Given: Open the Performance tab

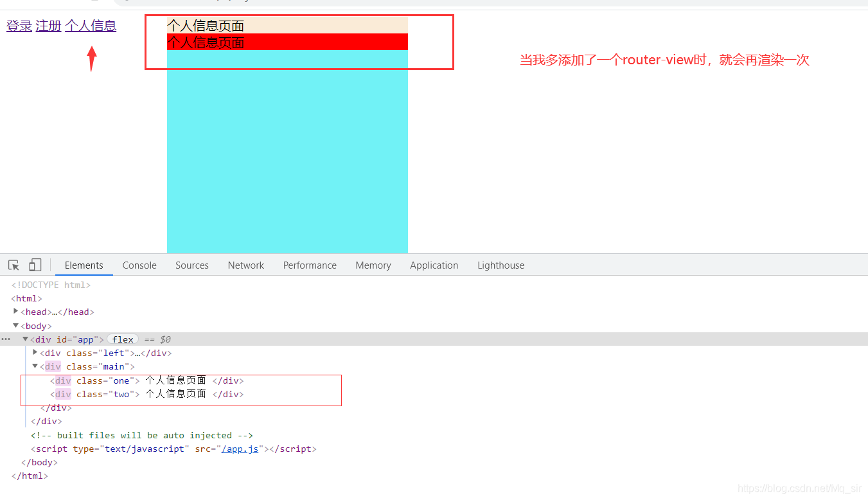Looking at the screenshot, I should tap(310, 265).
